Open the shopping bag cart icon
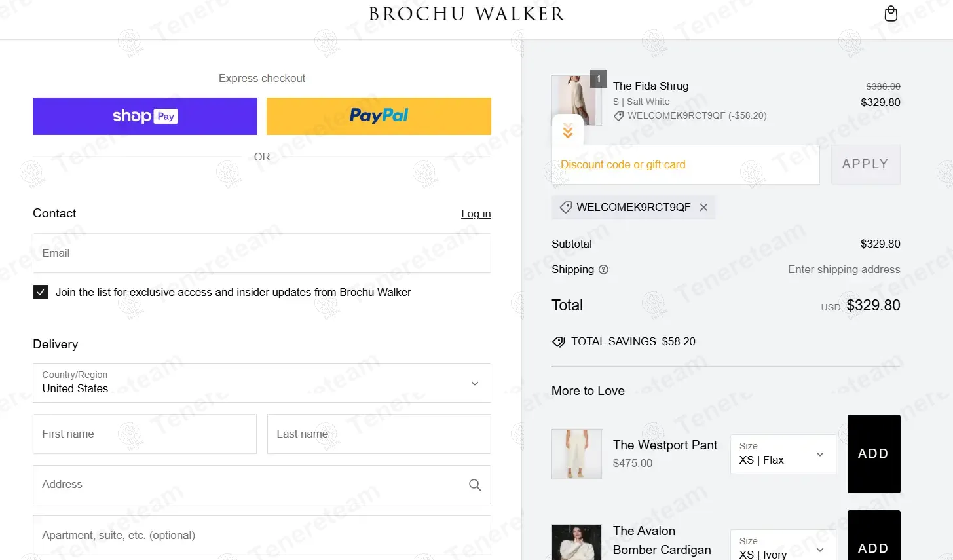 891,14
